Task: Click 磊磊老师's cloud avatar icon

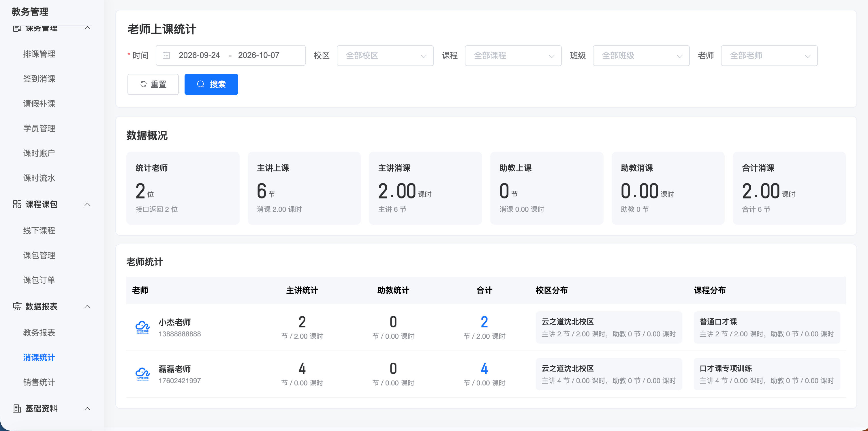Action: pos(142,374)
